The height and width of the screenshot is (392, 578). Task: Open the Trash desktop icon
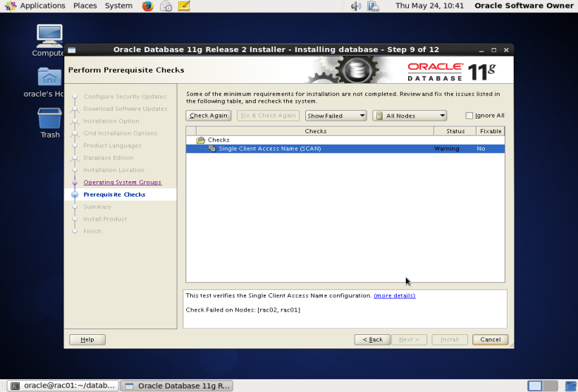[x=49, y=118]
